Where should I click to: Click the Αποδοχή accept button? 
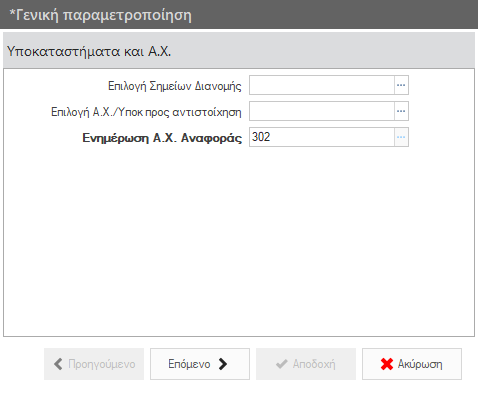(x=306, y=364)
